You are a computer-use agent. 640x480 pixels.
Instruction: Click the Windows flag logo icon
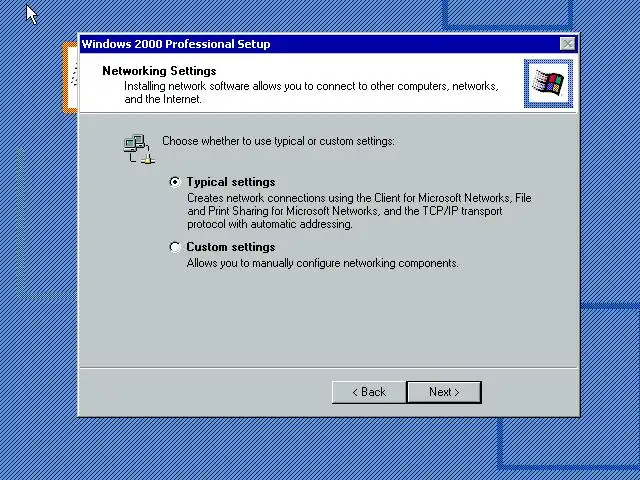(x=548, y=83)
